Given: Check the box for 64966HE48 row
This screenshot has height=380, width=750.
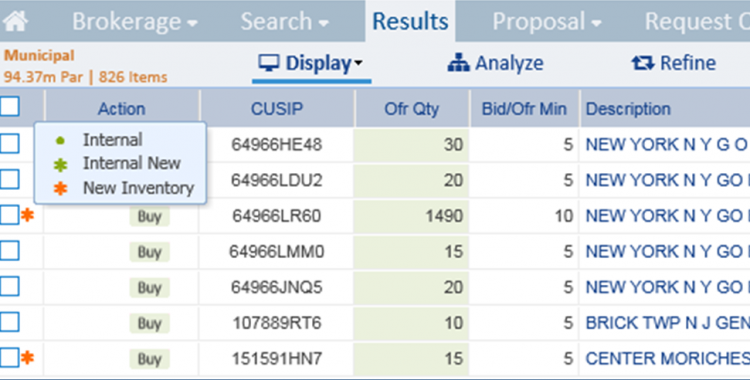Looking at the screenshot, I should 10,144.
